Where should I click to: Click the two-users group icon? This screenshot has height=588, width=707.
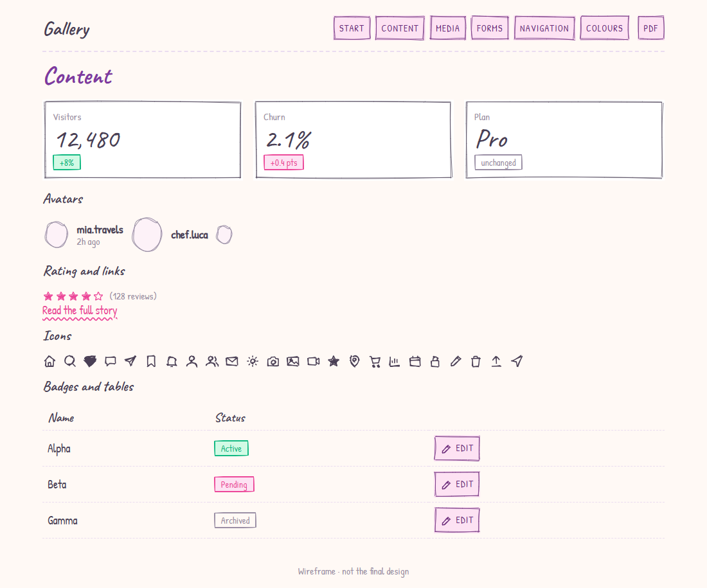point(212,361)
